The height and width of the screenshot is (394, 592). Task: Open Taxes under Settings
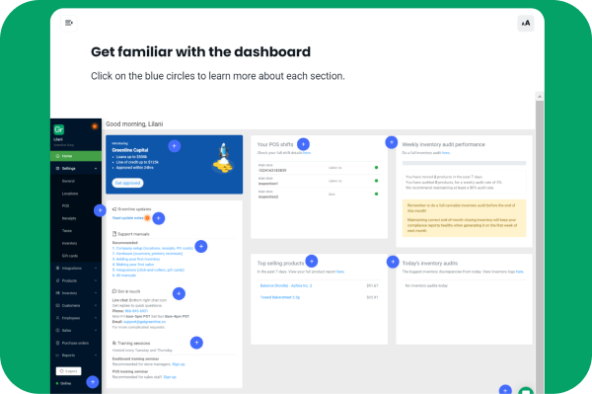(66, 231)
